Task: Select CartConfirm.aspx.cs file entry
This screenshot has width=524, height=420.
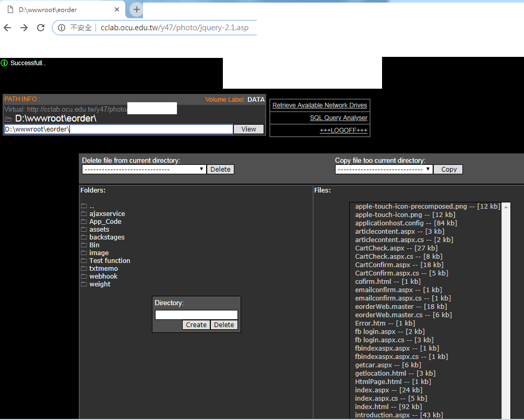Action: (x=402, y=273)
